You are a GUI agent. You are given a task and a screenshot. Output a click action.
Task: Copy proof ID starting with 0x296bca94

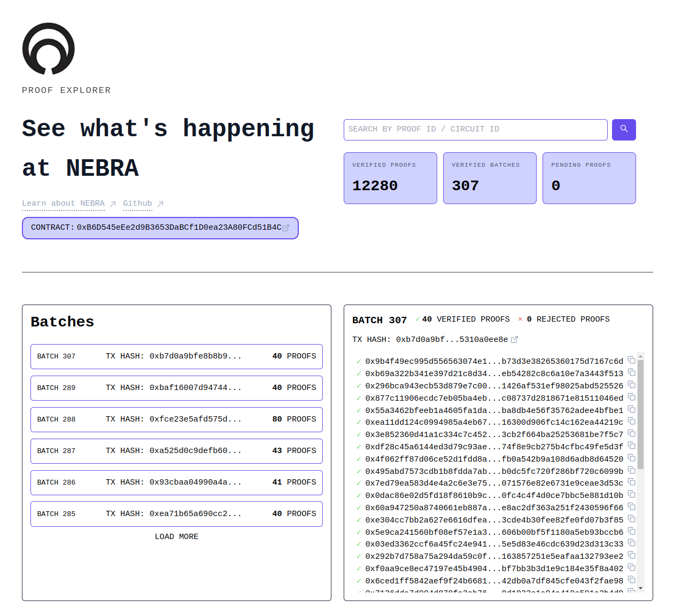[631, 385]
